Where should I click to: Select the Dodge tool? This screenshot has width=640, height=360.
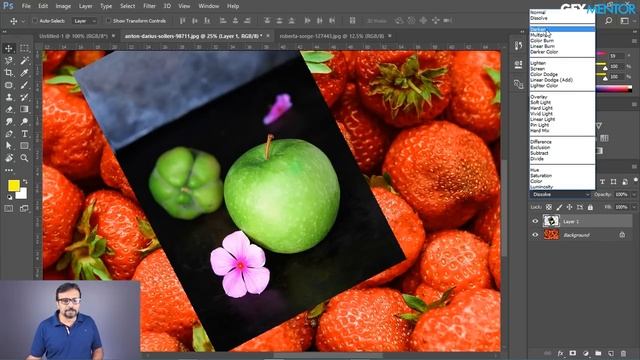[24, 122]
